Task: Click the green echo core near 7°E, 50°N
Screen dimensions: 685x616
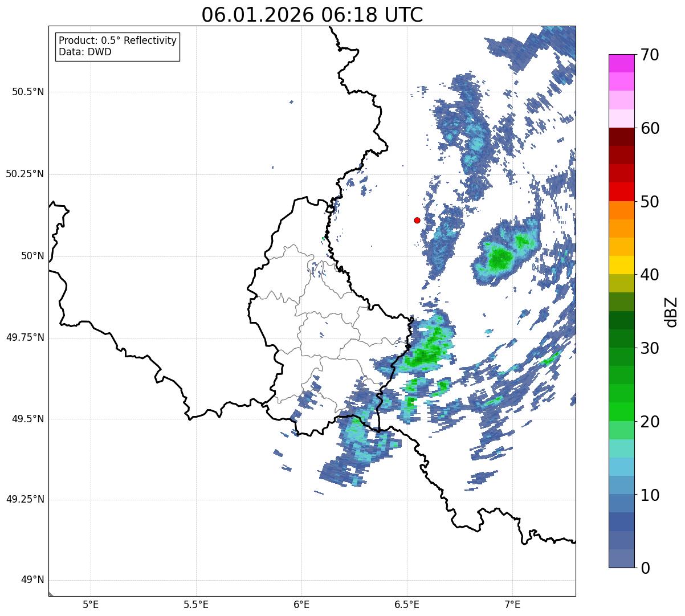Action: [500, 259]
